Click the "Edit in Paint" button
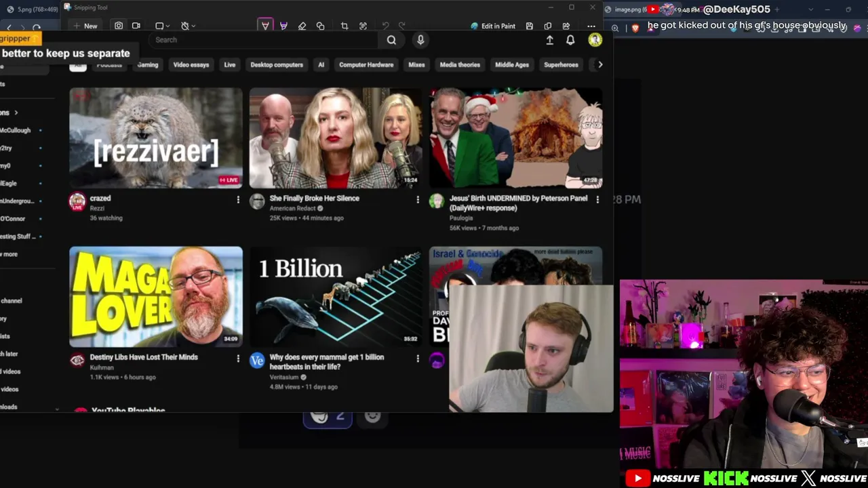 [493, 26]
